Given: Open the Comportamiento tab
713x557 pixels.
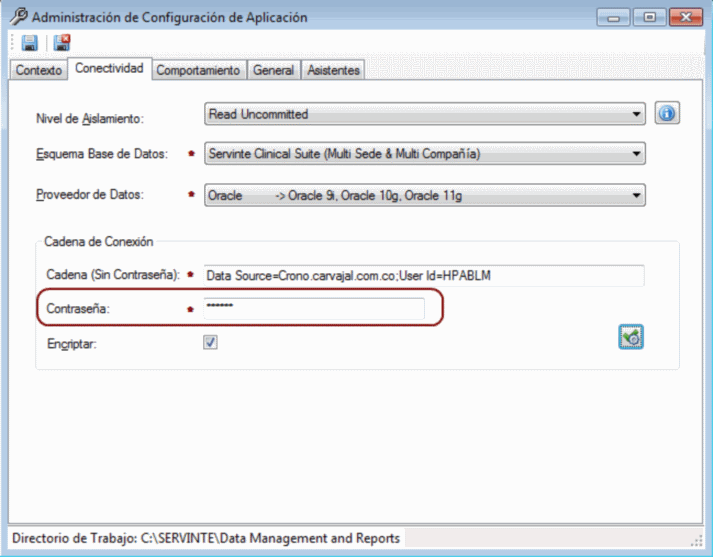Looking at the screenshot, I should coord(198,70).
